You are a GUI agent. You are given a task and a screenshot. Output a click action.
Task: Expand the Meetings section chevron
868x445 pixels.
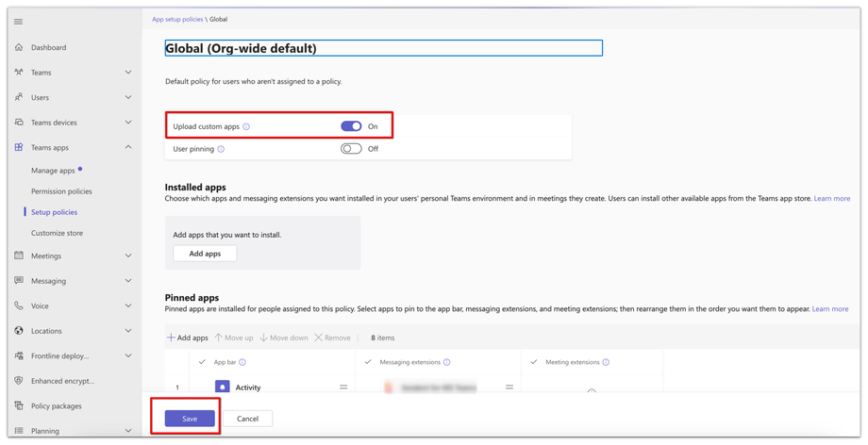pyautogui.click(x=128, y=255)
